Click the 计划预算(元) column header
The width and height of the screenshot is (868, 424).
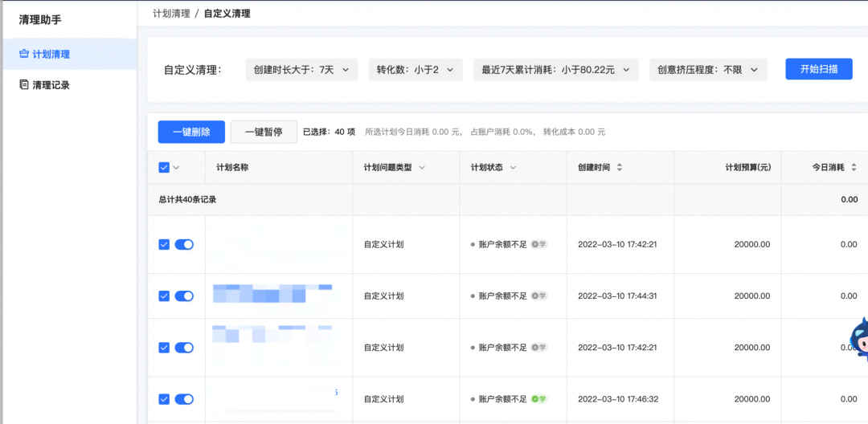[x=748, y=168]
